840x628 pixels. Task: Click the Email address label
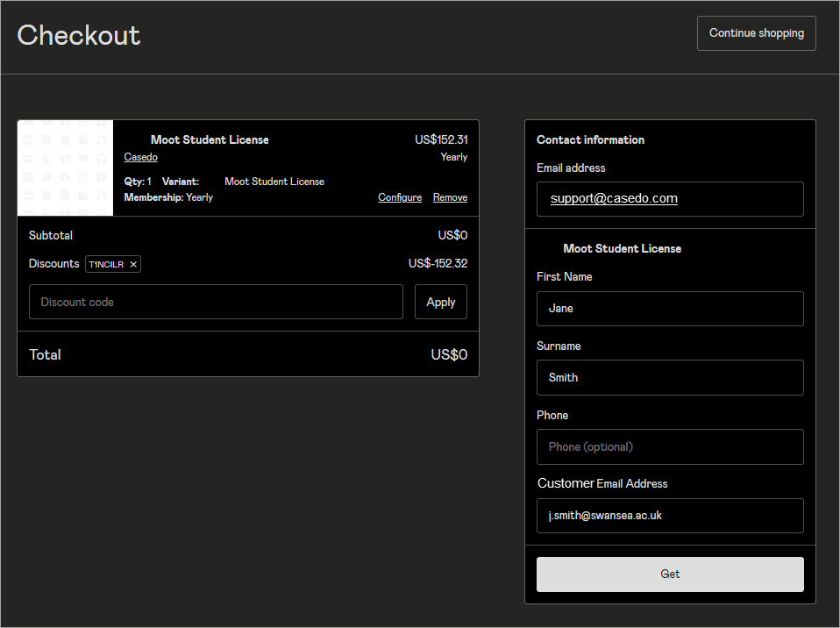[571, 168]
